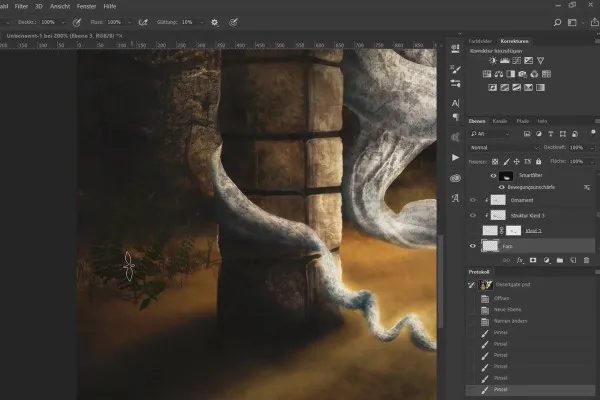
Task: Add a Levels adjustment (histogram icon)
Action: (x=505, y=60)
